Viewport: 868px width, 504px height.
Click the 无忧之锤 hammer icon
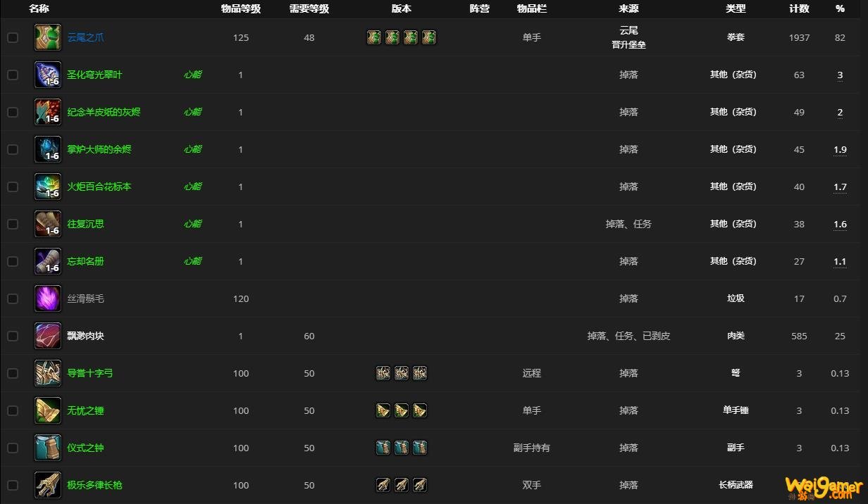point(48,410)
